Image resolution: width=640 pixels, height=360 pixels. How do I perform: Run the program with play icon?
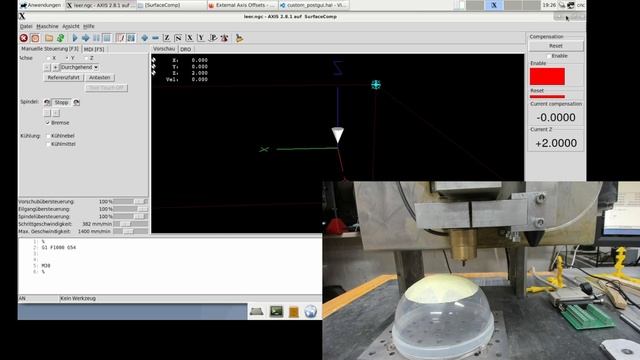pyautogui.click(x=75, y=38)
